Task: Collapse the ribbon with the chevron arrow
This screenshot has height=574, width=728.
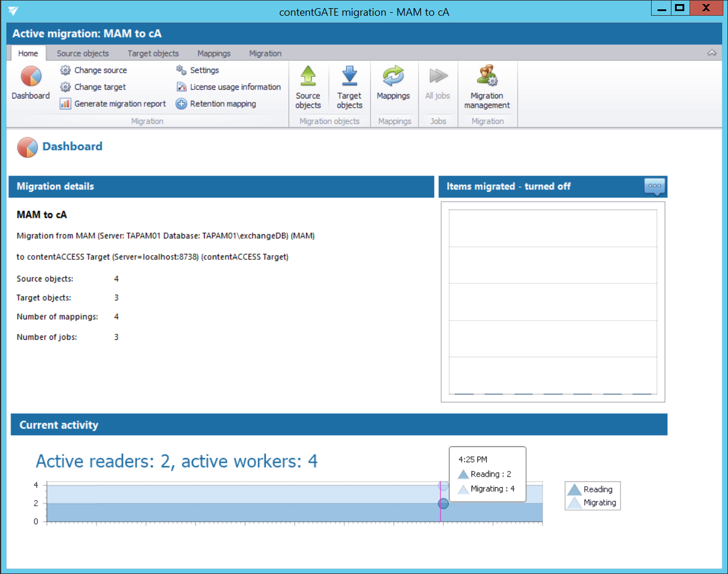Action: pyautogui.click(x=712, y=53)
